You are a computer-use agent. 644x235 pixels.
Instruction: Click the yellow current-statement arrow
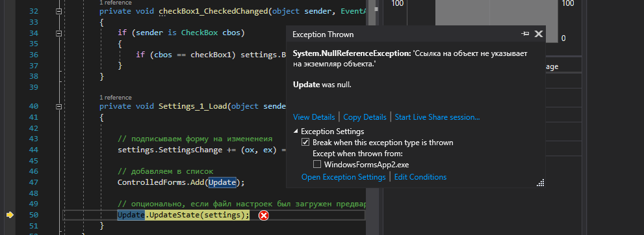[10, 215]
